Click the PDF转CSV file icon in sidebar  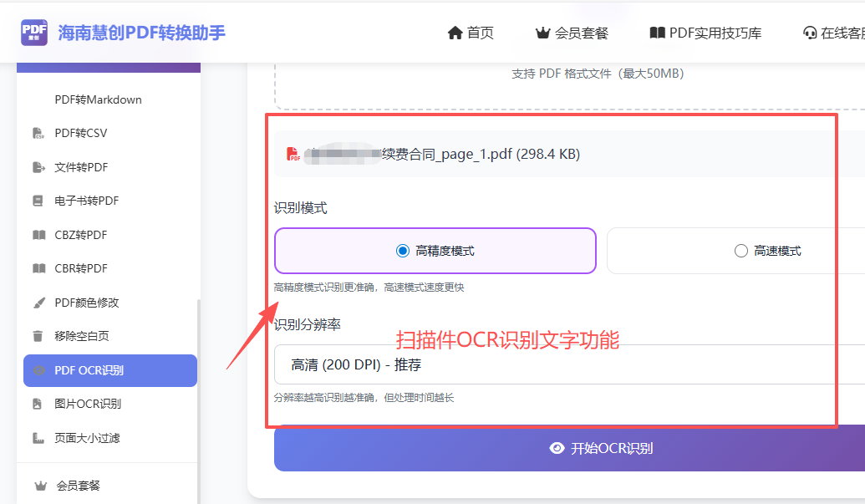38,133
